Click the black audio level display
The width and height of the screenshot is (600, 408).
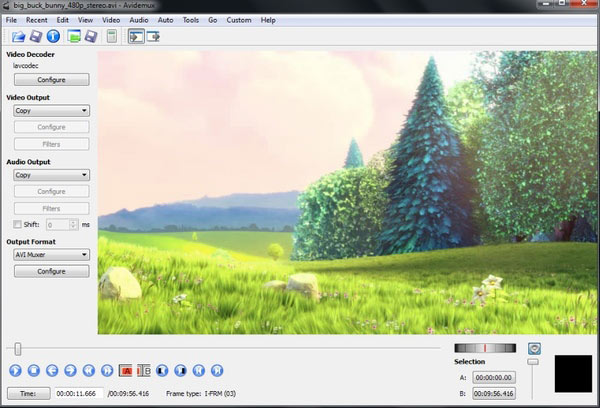pyautogui.click(x=573, y=374)
